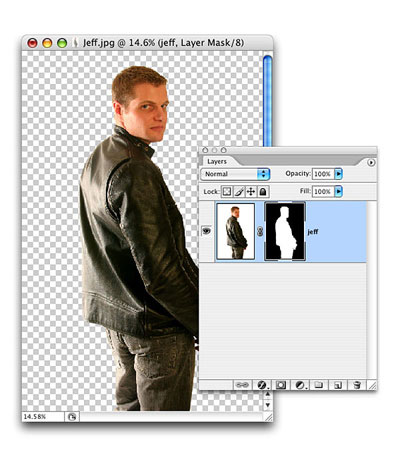Viewport: 400px width, 452px height.
Task: Toggle lock position on the layer
Action: 251,192
